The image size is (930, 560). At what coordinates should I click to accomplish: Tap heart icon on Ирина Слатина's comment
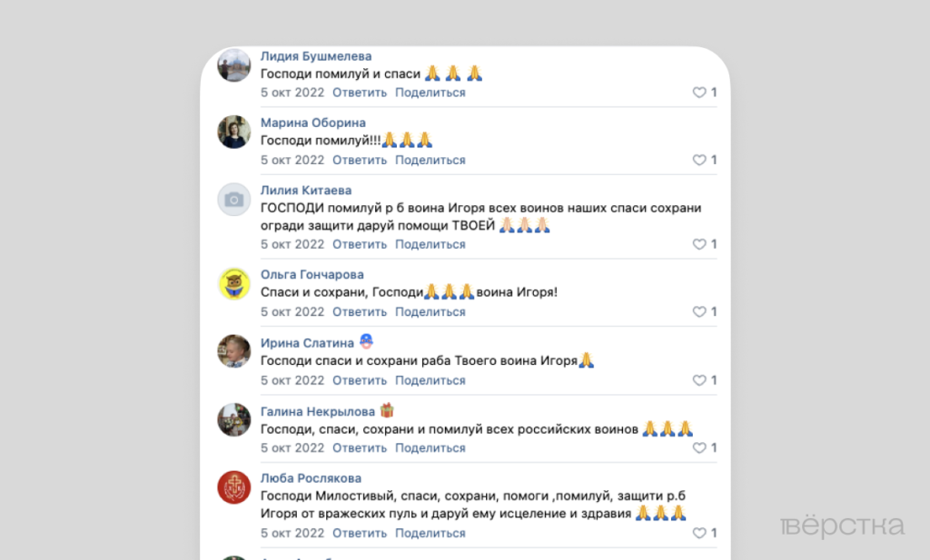tap(699, 380)
